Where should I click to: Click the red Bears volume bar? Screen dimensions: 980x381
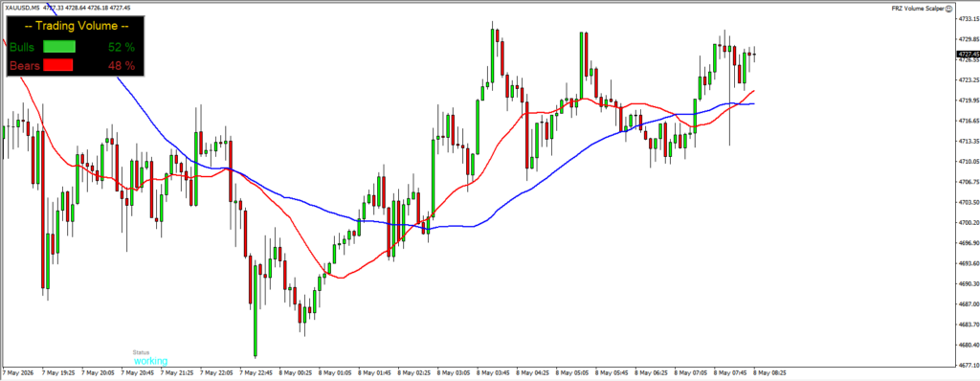(x=58, y=64)
